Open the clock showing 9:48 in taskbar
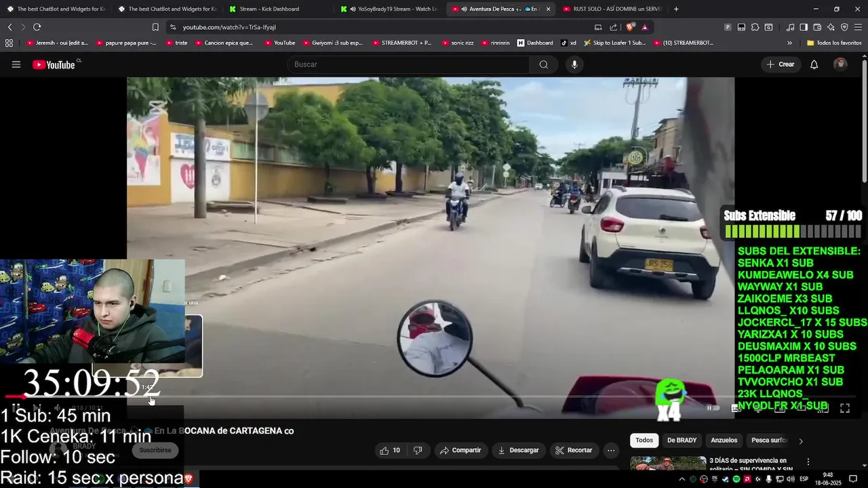 [827, 479]
